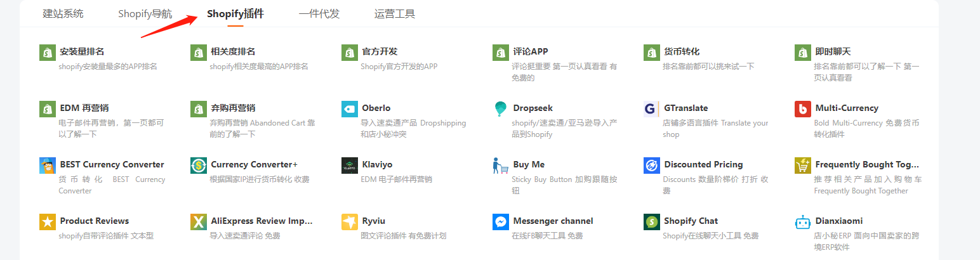Click the GTranslate G logo icon

point(652,109)
